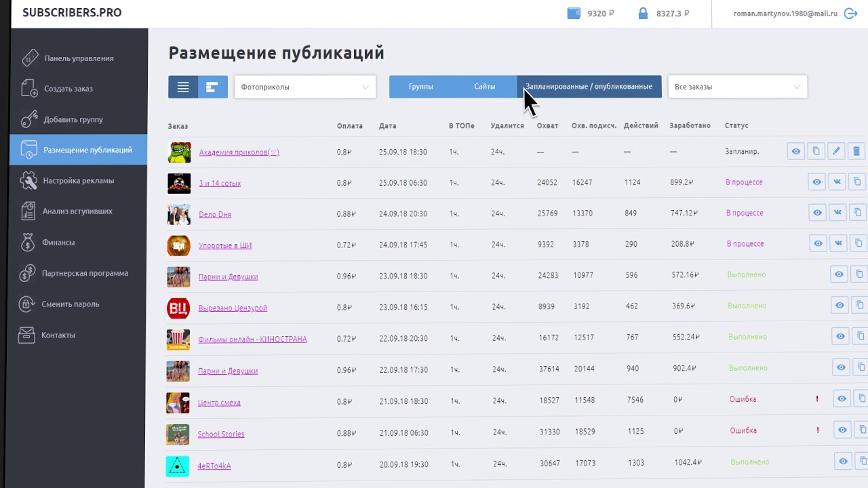Open the Академия приколов group link
Viewport: 868px width, 488px height.
click(x=239, y=152)
